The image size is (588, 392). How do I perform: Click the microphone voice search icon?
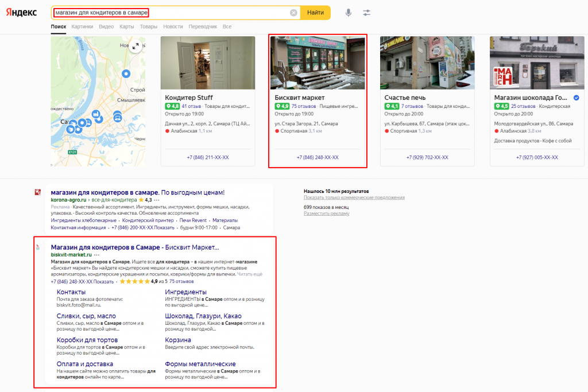(x=349, y=13)
